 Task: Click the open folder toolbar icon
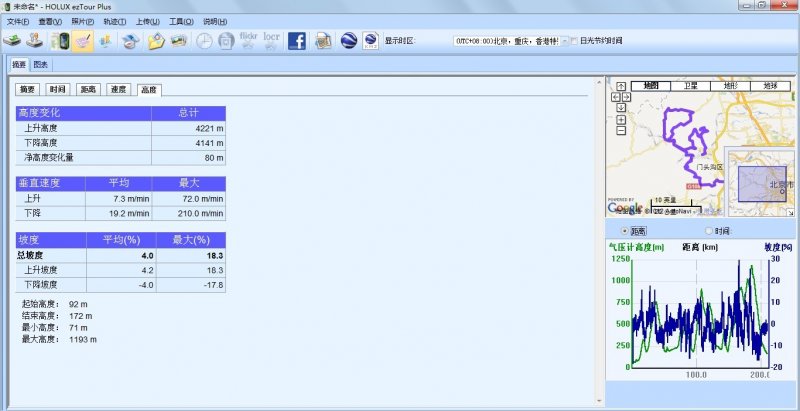point(156,41)
